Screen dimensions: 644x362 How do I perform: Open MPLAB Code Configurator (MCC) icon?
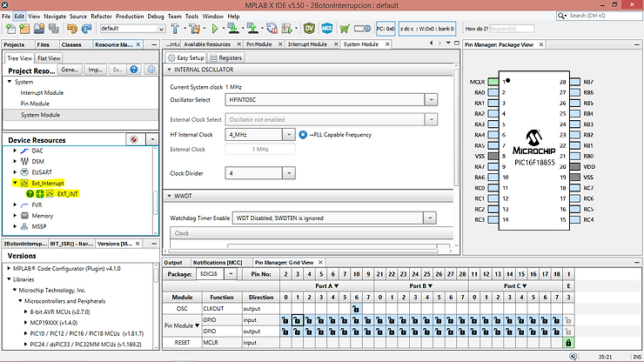pos(327,29)
